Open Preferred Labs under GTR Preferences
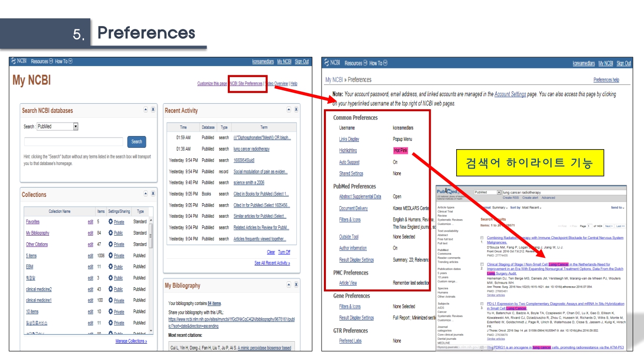The width and height of the screenshot is (644, 362). coord(350,340)
